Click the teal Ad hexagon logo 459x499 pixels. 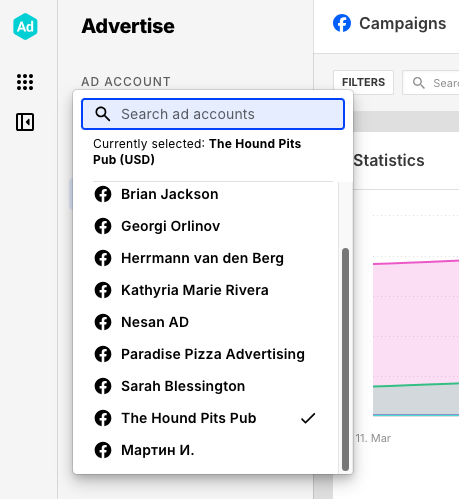pyautogui.click(x=25, y=26)
